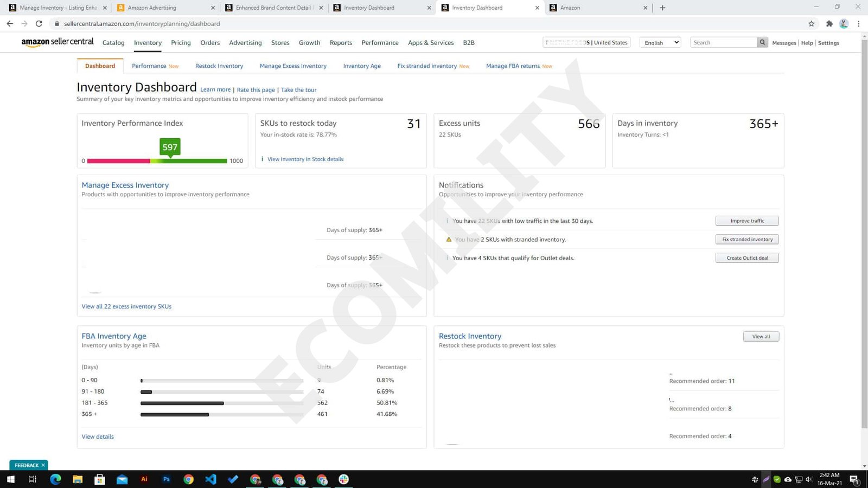Open the Mail app from the taskbar
The height and width of the screenshot is (488, 868).
pos(122,479)
